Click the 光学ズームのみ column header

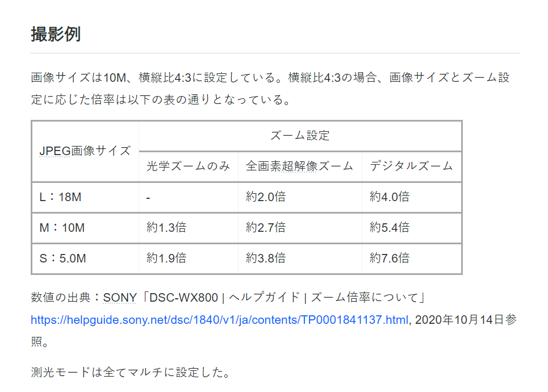(x=189, y=166)
